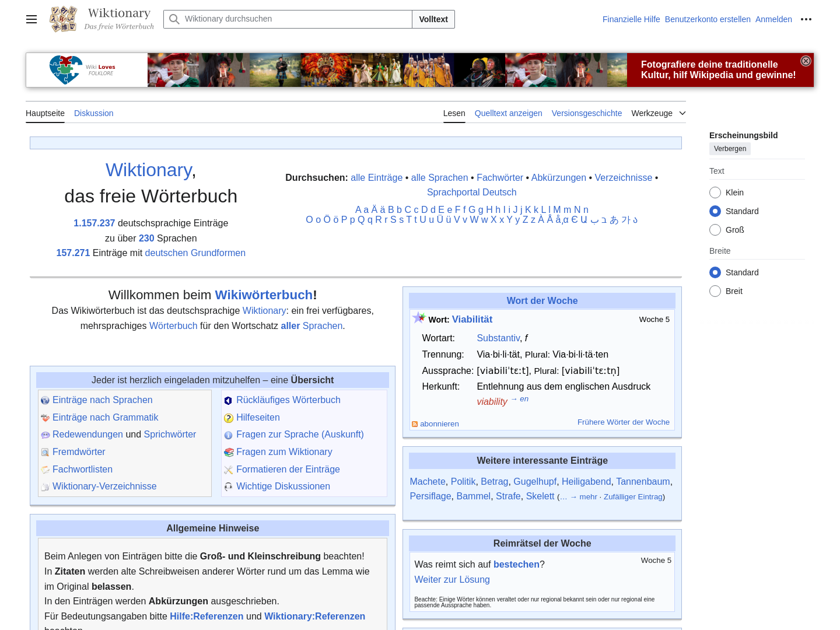Click Weiter zur Lösung link
This screenshot has width=840, height=630.
coord(452,579)
